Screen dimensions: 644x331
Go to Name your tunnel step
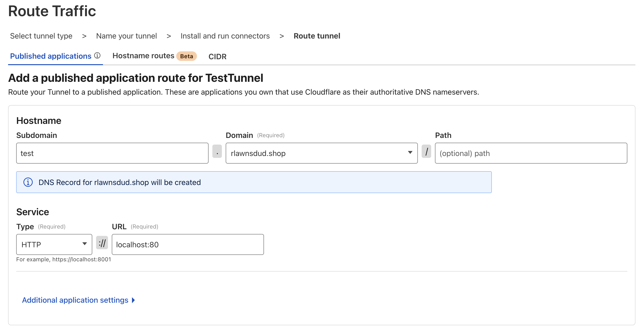[127, 36]
